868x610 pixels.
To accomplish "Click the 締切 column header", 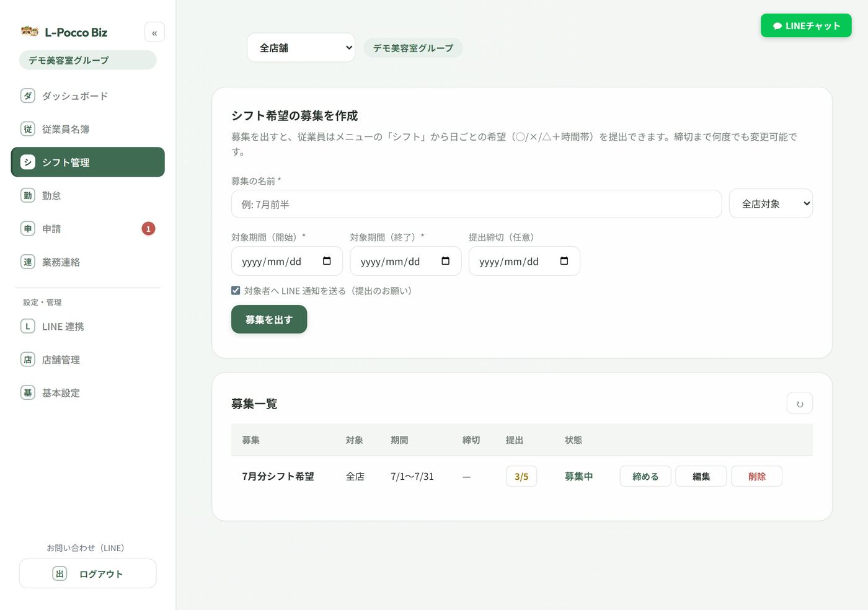I will point(471,440).
